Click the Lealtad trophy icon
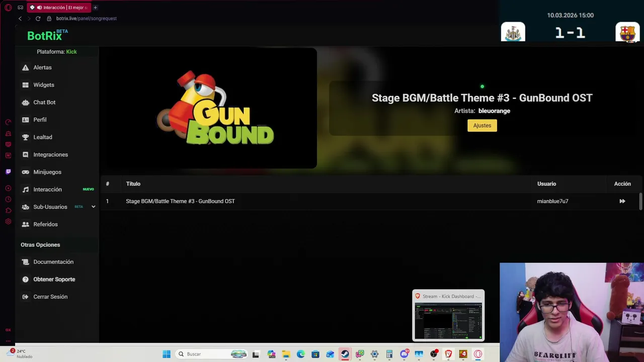 (25, 137)
